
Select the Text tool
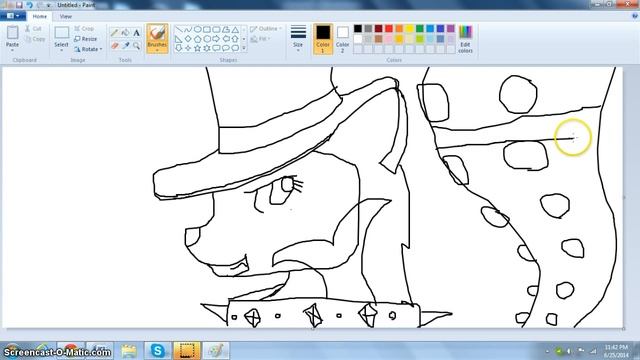pos(136,33)
